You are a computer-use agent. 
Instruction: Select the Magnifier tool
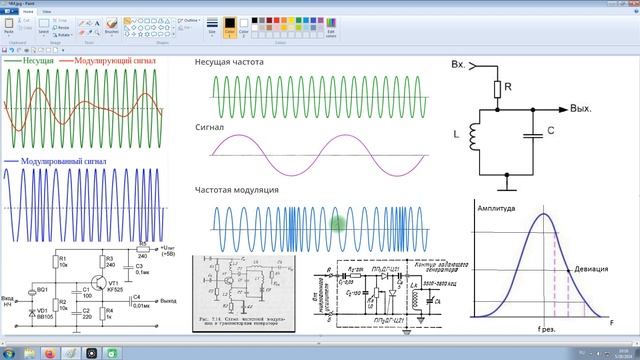(97, 32)
